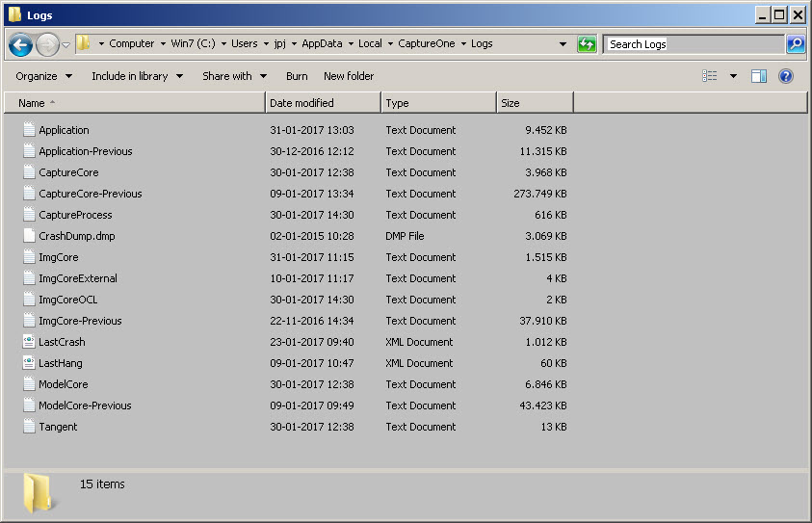Click the 15 items status text

(x=102, y=484)
